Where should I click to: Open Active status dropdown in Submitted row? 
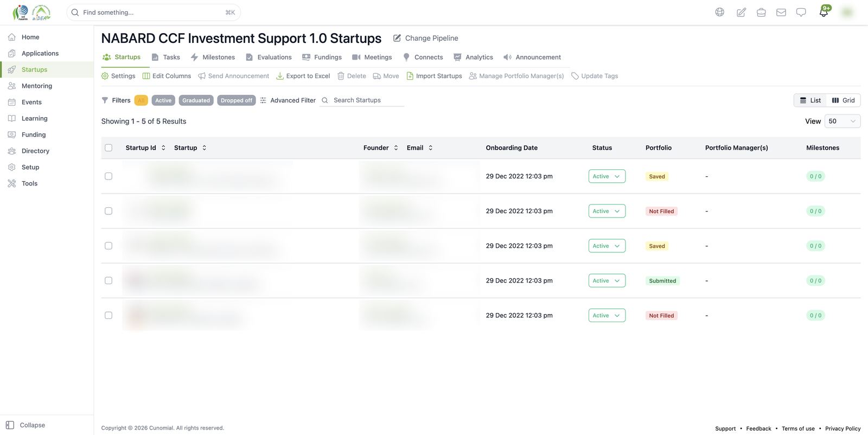coord(607,280)
